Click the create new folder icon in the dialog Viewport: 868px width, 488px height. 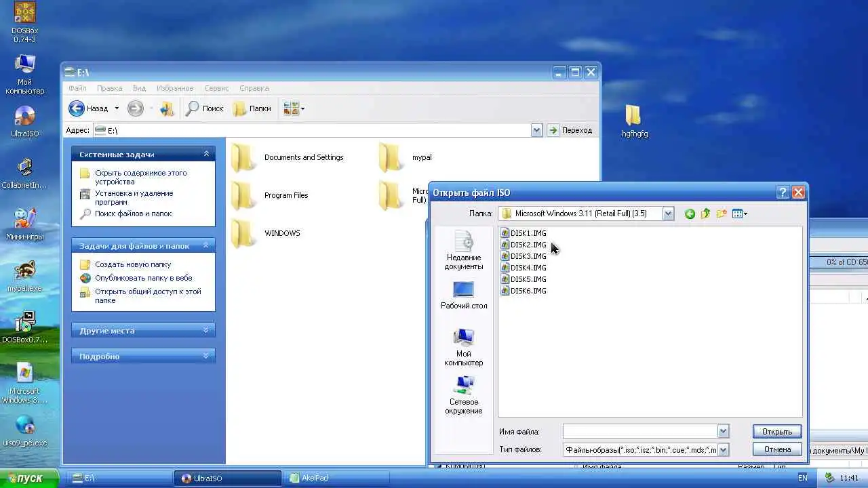pos(722,214)
